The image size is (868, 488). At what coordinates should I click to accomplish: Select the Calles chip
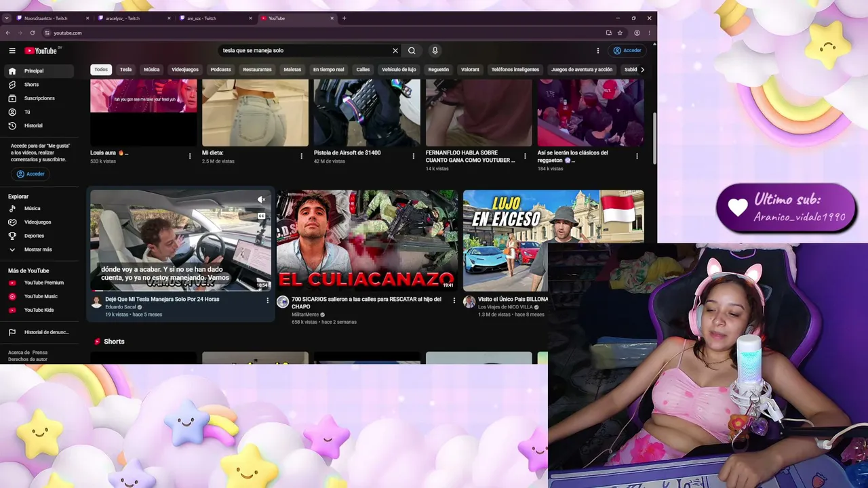(x=363, y=70)
